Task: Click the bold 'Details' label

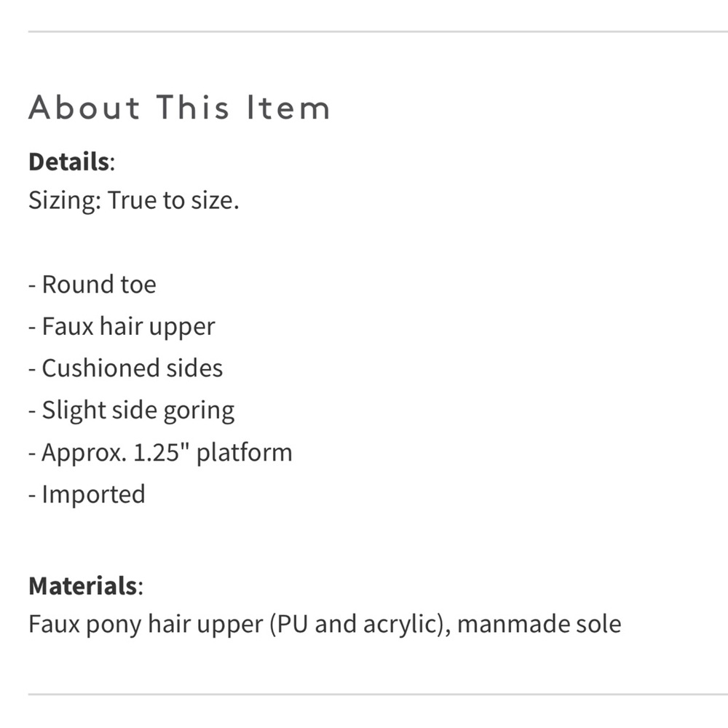Action: tap(68, 162)
